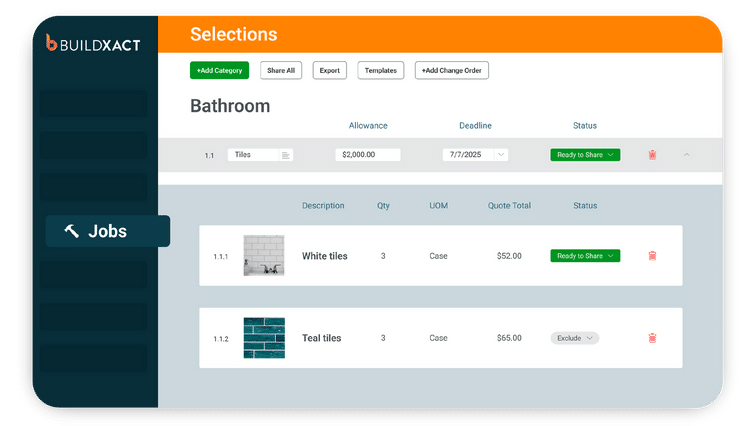
Task: Open Teal tiles Exclude status dropdown
Action: point(575,338)
